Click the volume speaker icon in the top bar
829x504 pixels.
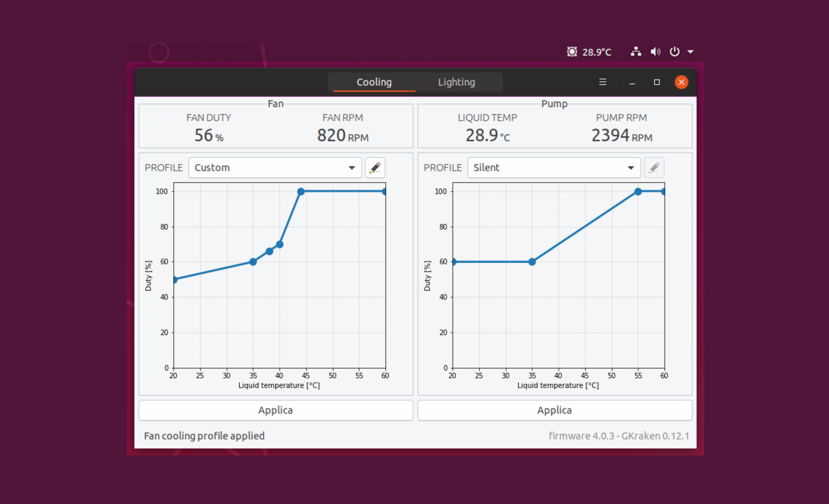coord(655,52)
